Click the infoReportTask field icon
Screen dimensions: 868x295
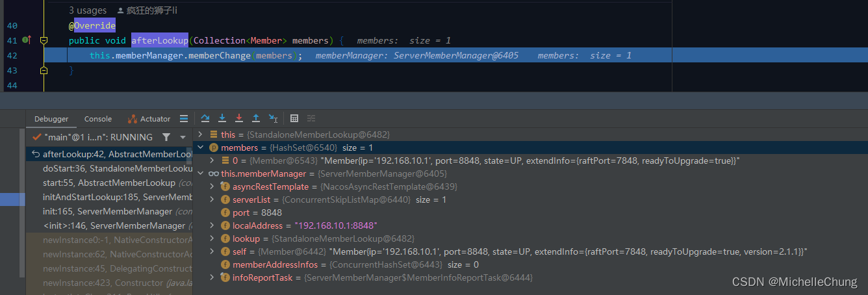point(225,277)
